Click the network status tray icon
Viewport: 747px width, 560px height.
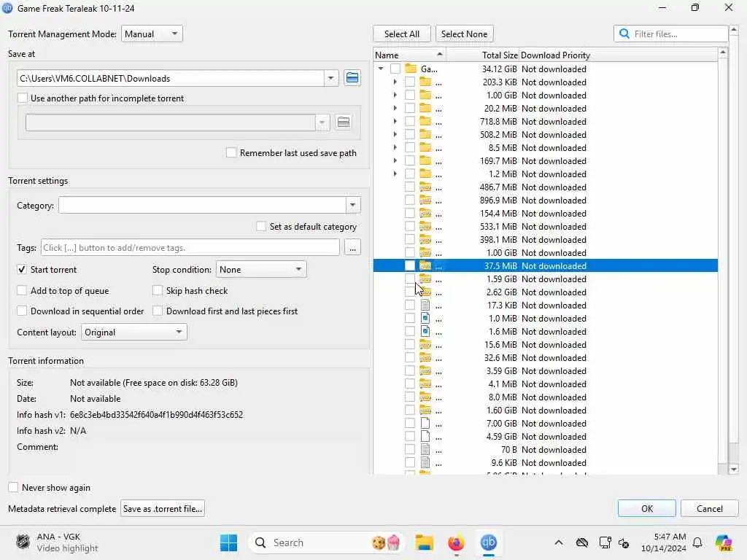[581, 542]
